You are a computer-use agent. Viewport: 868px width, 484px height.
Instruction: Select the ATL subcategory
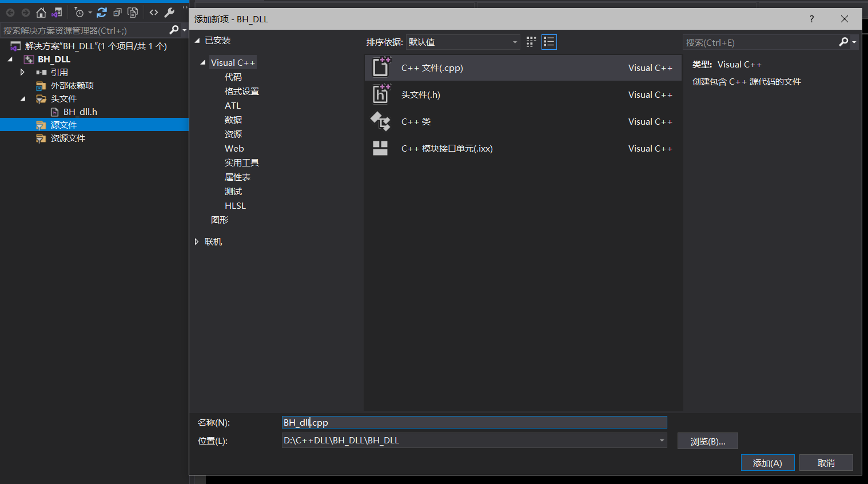(233, 105)
